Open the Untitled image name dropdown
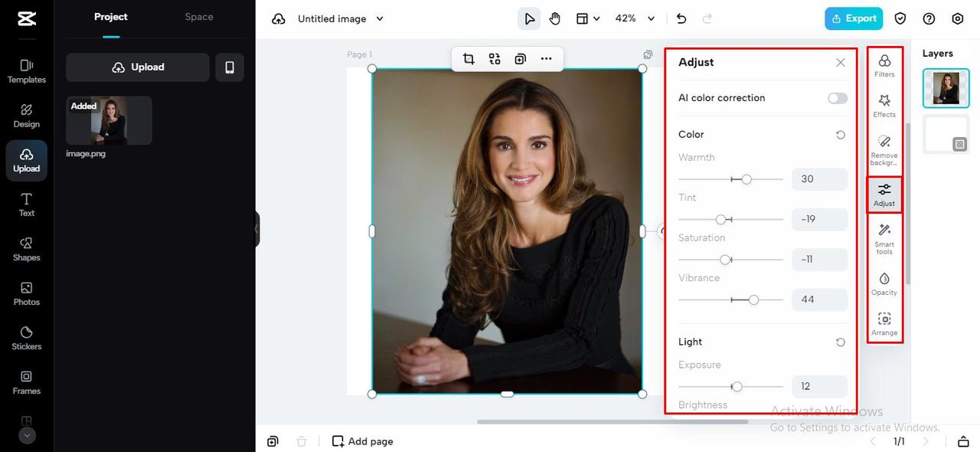Viewport: 980px width, 452px height. pos(341,18)
